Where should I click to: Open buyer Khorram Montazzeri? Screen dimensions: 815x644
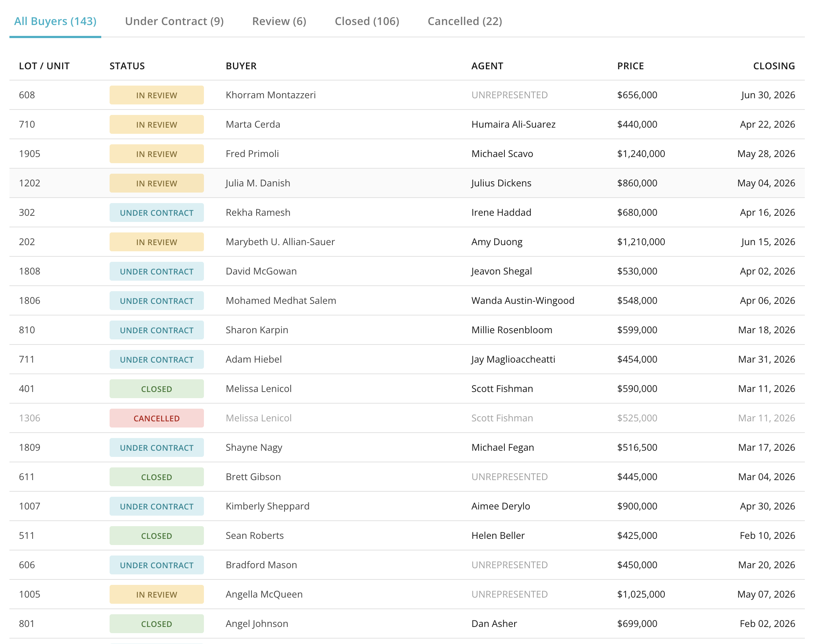coord(270,95)
